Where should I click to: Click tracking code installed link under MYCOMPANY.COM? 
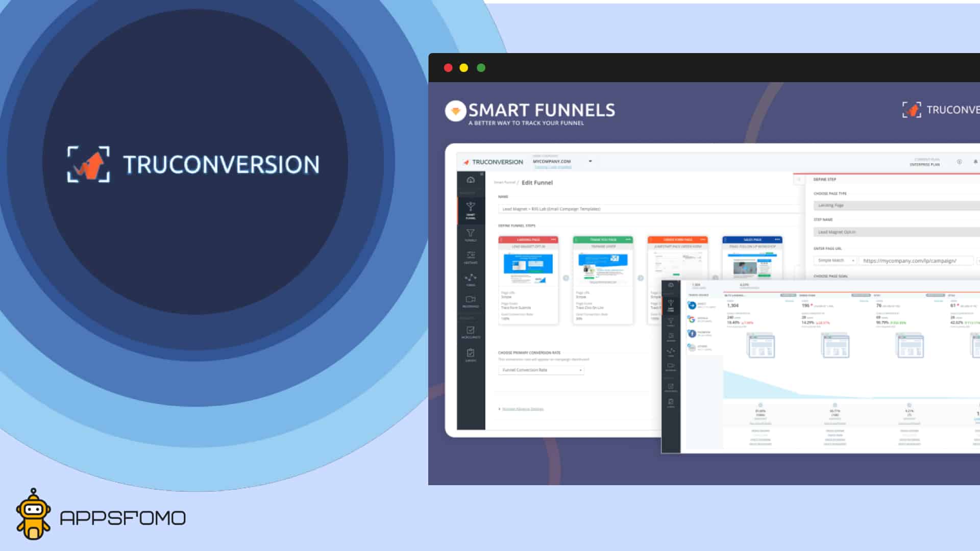click(x=552, y=167)
